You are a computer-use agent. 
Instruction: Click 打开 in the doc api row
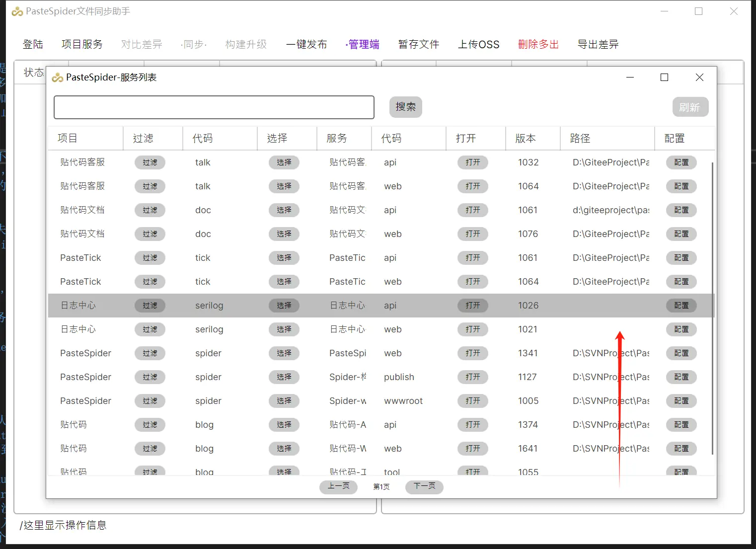click(473, 210)
